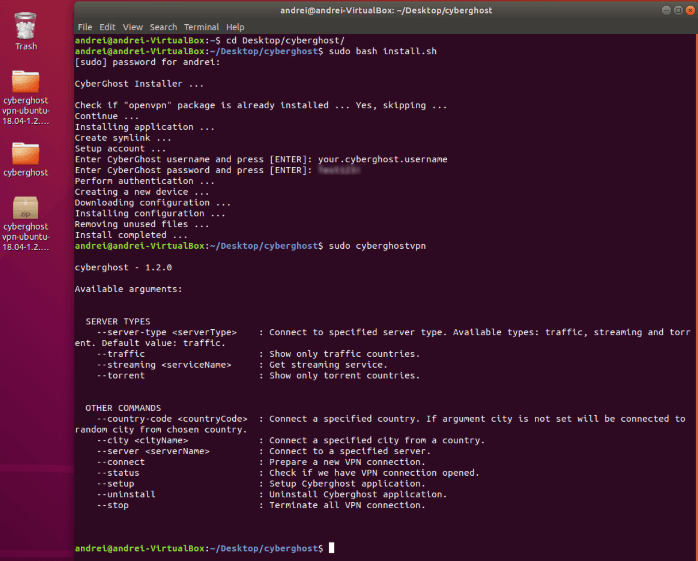Select the cyberghost folder on desktop
Image resolution: width=698 pixels, height=561 pixels.
pos(26,160)
